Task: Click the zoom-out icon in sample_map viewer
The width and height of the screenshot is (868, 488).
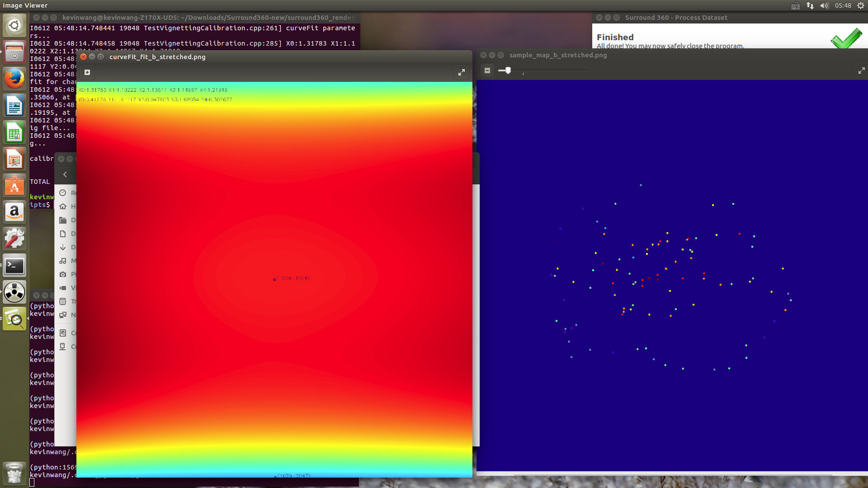Action: (x=487, y=70)
